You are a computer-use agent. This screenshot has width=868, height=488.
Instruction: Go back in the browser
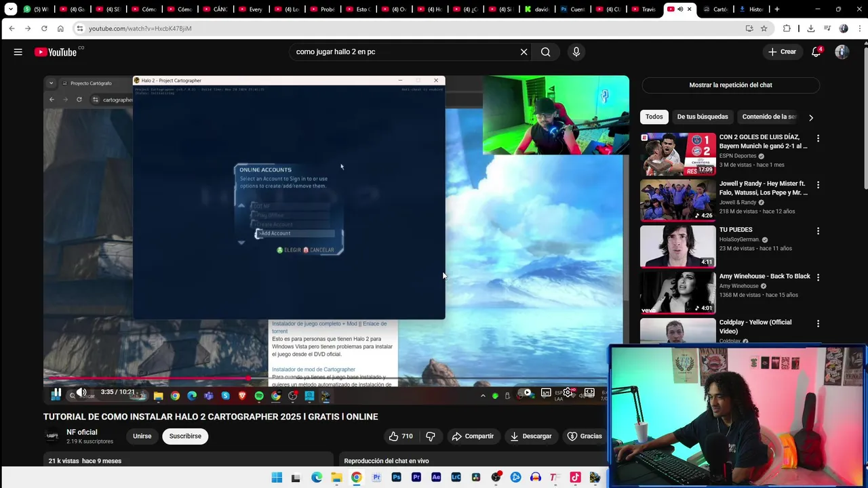[12, 28]
